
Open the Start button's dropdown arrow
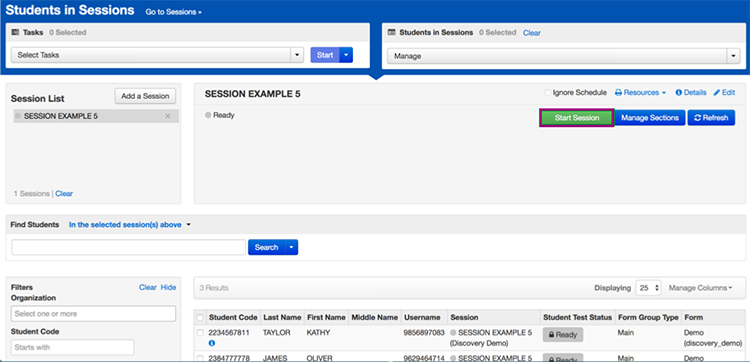[x=346, y=55]
